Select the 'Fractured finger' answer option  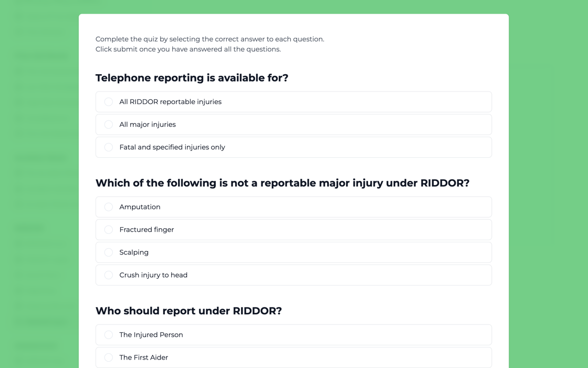pos(108,229)
